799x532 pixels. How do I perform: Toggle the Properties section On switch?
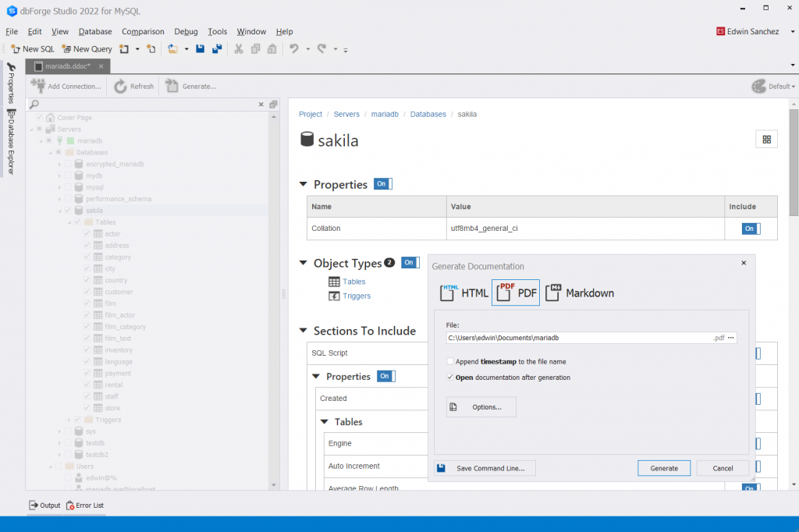click(382, 184)
